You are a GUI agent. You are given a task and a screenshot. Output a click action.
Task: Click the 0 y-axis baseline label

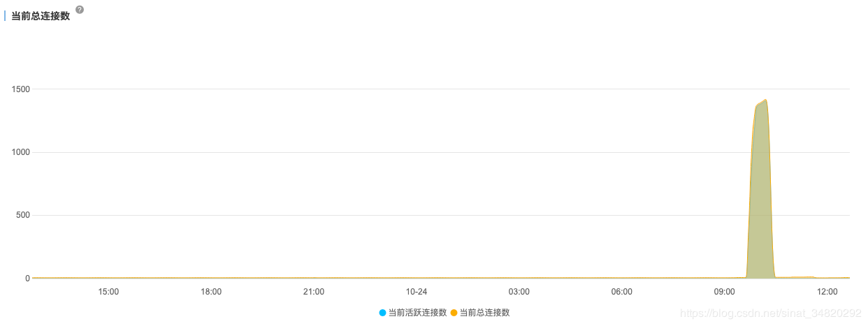28,278
